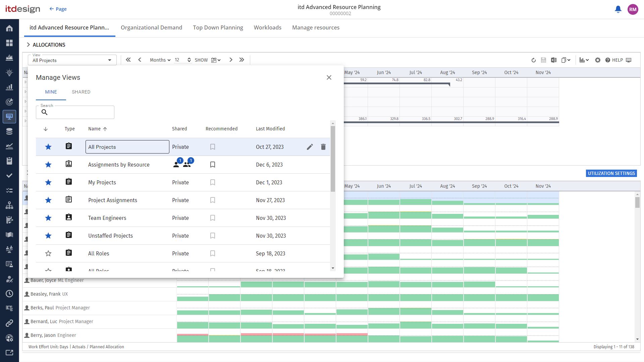
Task: Unfavorite the My Projects view star
Action: pos(48,182)
